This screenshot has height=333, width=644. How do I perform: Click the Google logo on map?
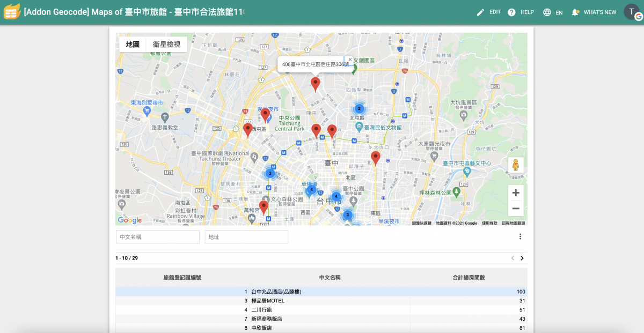point(130,220)
